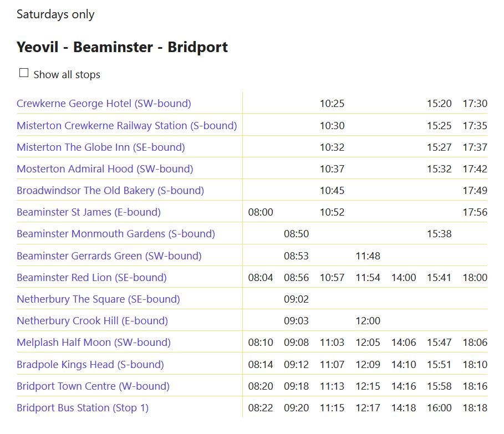Click 08:22 arrival at Bridport Bus Station
This screenshot has width=504, height=434.
pos(261,408)
